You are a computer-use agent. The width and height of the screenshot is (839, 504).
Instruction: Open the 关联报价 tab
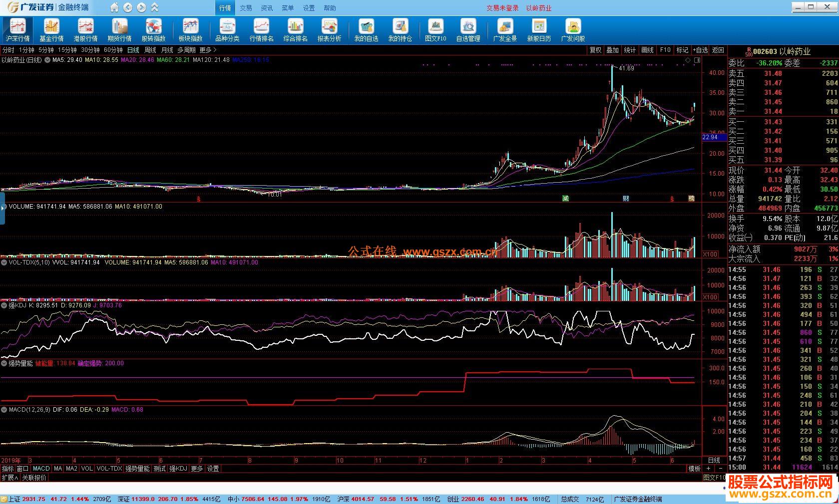coord(34,478)
